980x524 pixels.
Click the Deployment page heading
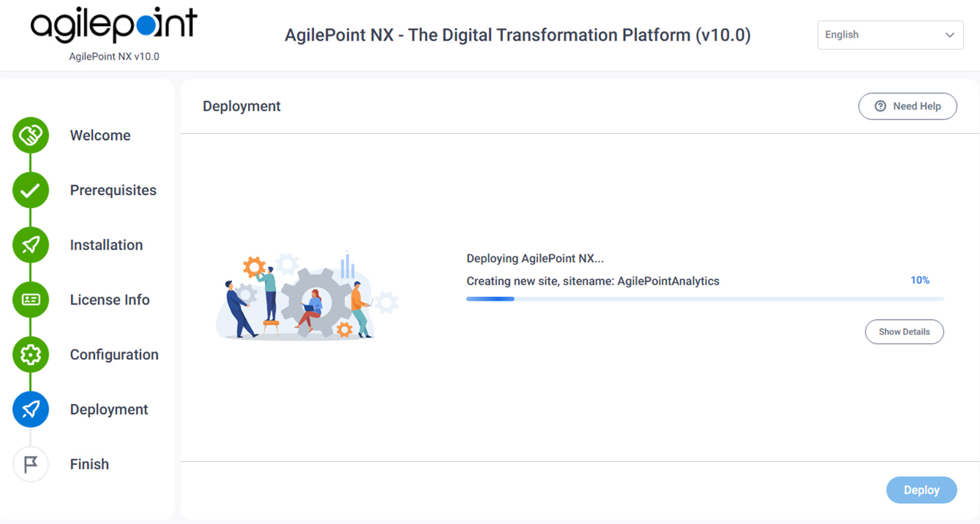(x=242, y=106)
